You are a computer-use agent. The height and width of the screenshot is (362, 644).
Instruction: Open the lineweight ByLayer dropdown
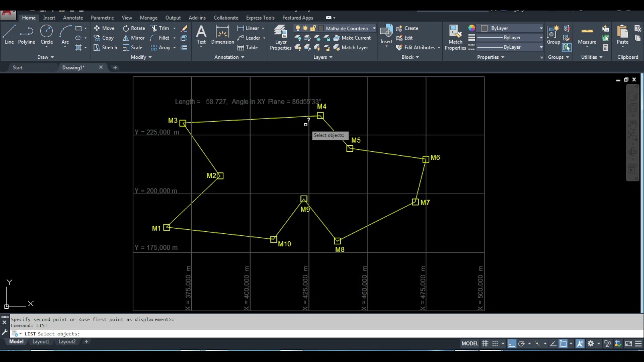[509, 38]
